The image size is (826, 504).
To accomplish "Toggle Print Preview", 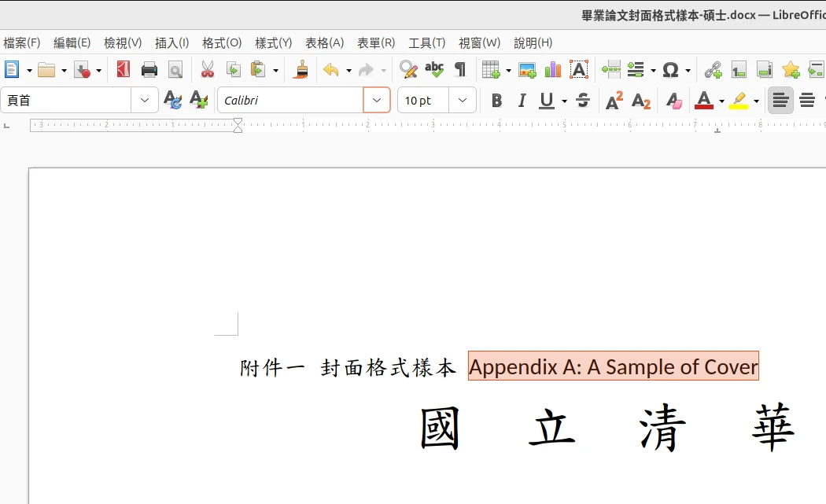I will coord(175,69).
